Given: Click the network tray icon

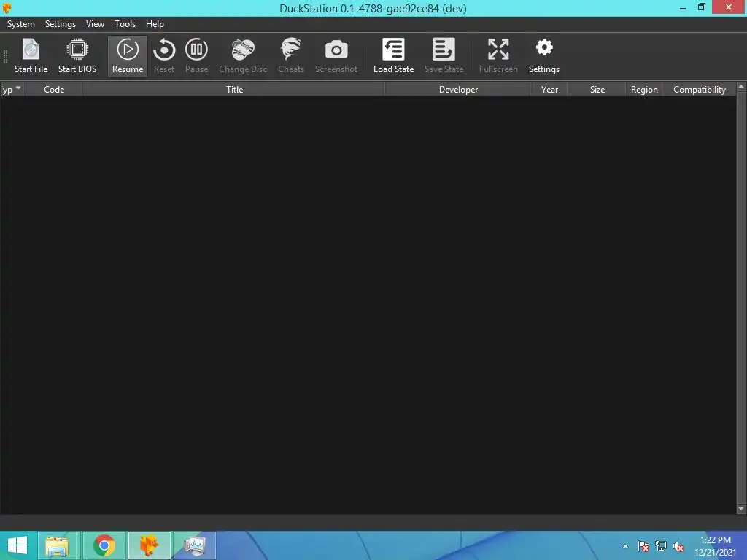Looking at the screenshot, I should pyautogui.click(x=661, y=546).
